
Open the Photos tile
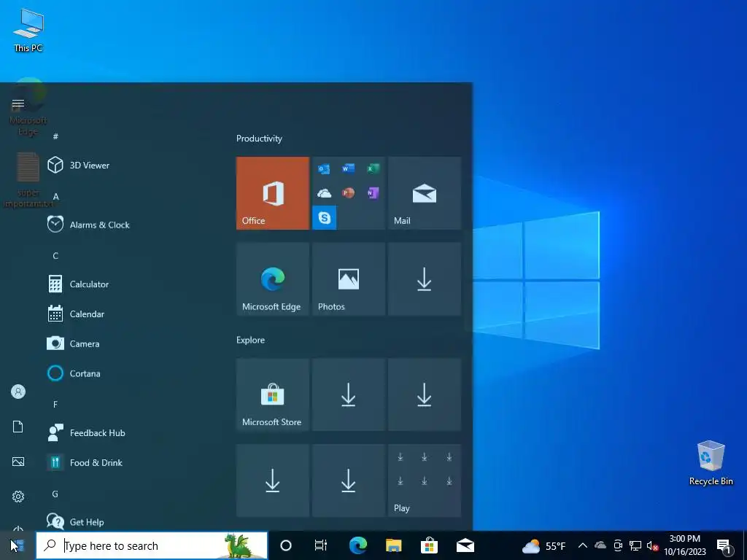pos(348,279)
